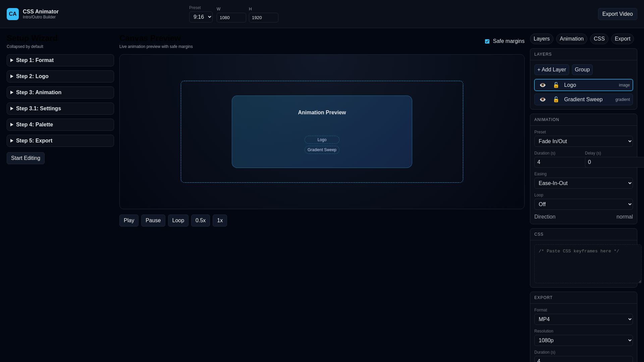Click the Canvas Preview heading
Screen dimensions: 644x362
tap(150, 38)
